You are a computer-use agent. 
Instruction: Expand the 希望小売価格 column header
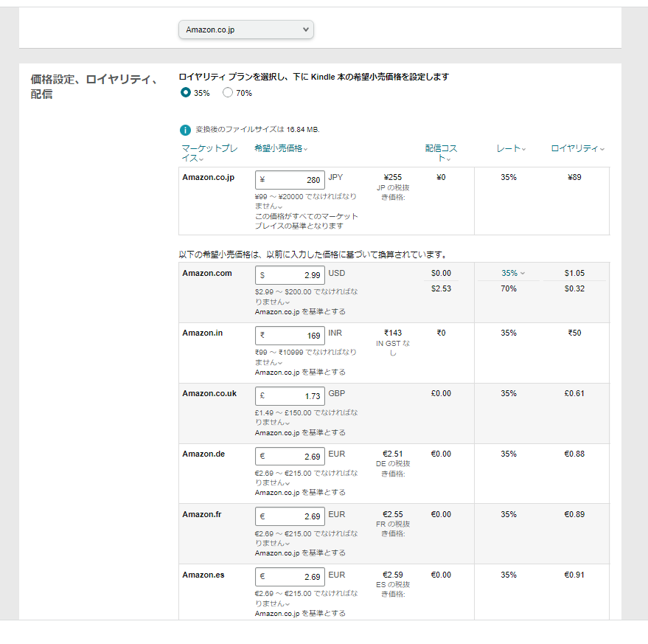click(x=281, y=148)
